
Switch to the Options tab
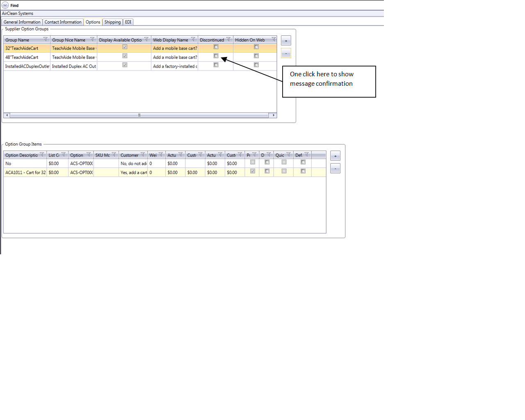[x=93, y=22]
